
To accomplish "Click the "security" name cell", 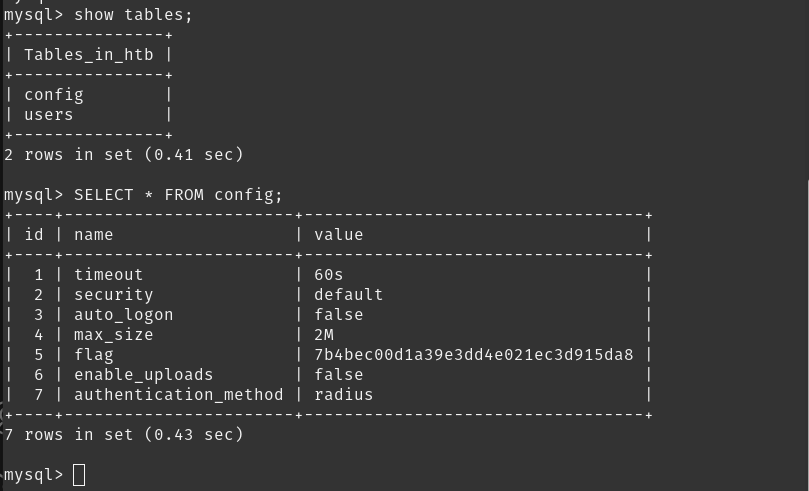I will (x=113, y=295).
